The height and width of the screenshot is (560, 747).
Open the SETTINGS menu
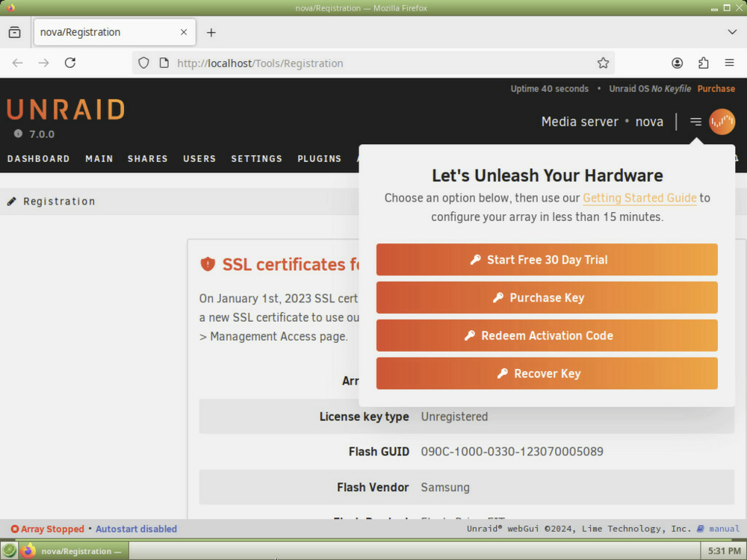pos(257,158)
